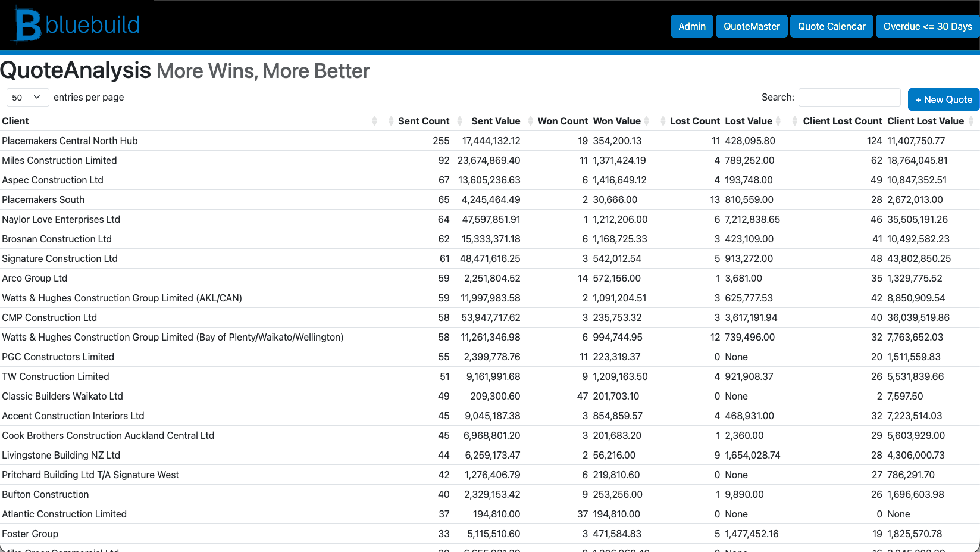The height and width of the screenshot is (552, 980).
Task: Click CMP Construction Ltd
Action: [x=49, y=317]
